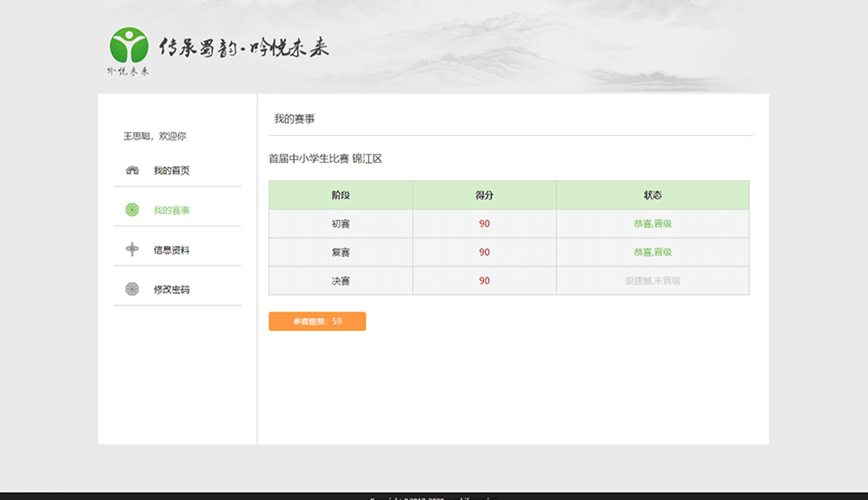Click the 初赛 stage cell
868x500 pixels.
(341, 224)
